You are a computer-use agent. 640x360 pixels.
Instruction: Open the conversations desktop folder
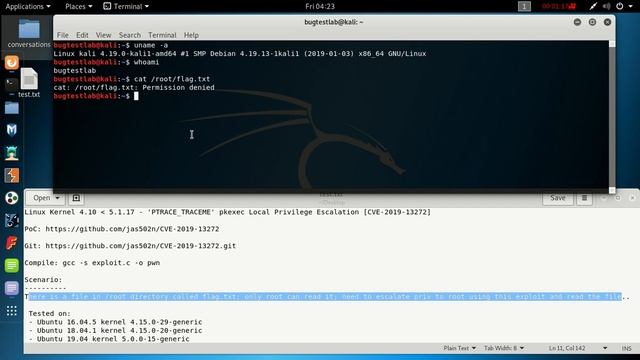coord(29,33)
